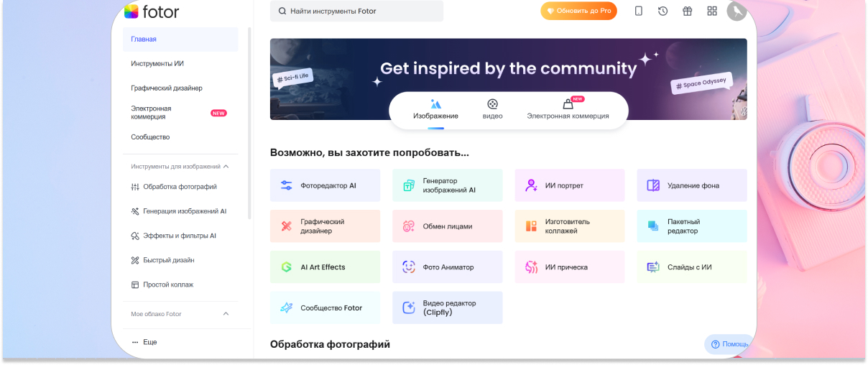Click the Изготовитель коллажей icon

coord(531,226)
